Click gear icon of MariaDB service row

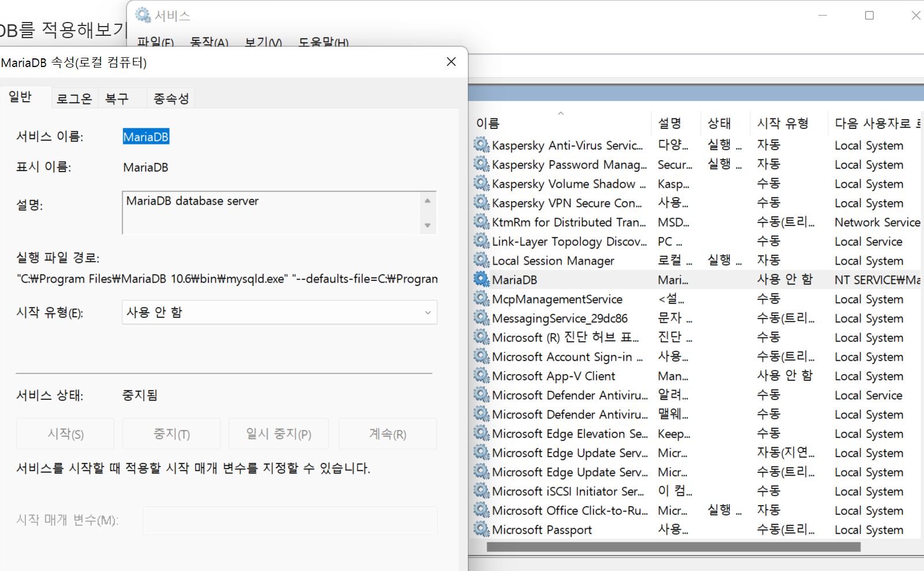(x=482, y=279)
